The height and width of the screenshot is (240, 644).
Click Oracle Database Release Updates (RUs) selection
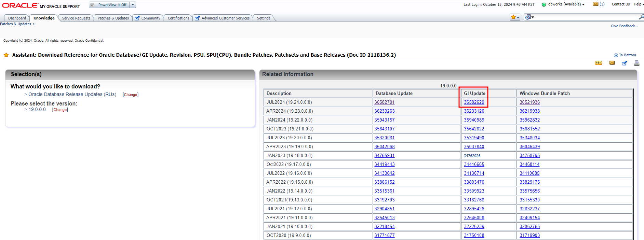click(72, 94)
